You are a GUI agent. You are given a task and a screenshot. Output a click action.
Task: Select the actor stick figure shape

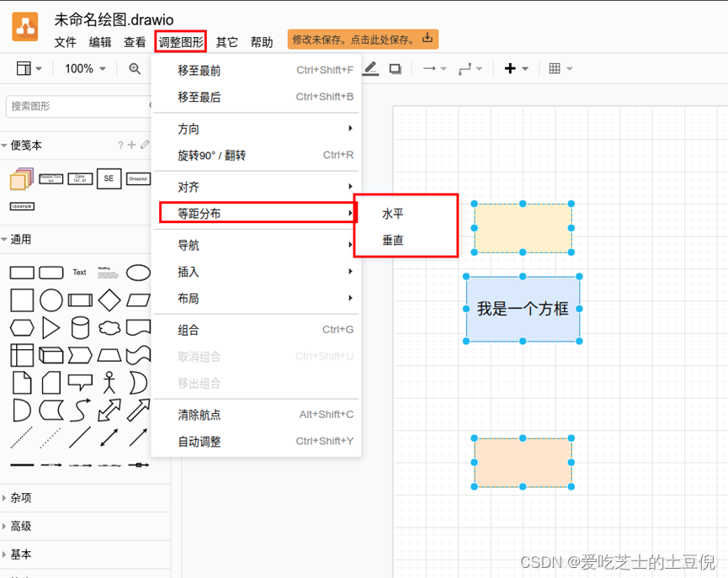(x=109, y=383)
